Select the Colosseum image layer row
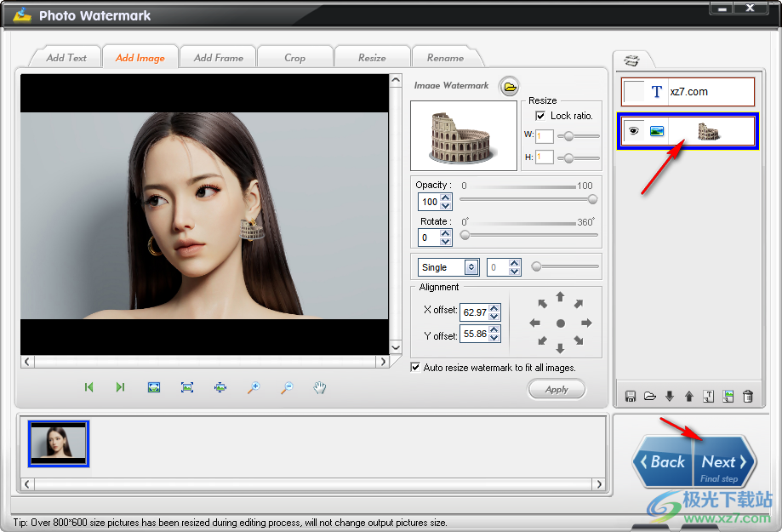 [x=688, y=131]
